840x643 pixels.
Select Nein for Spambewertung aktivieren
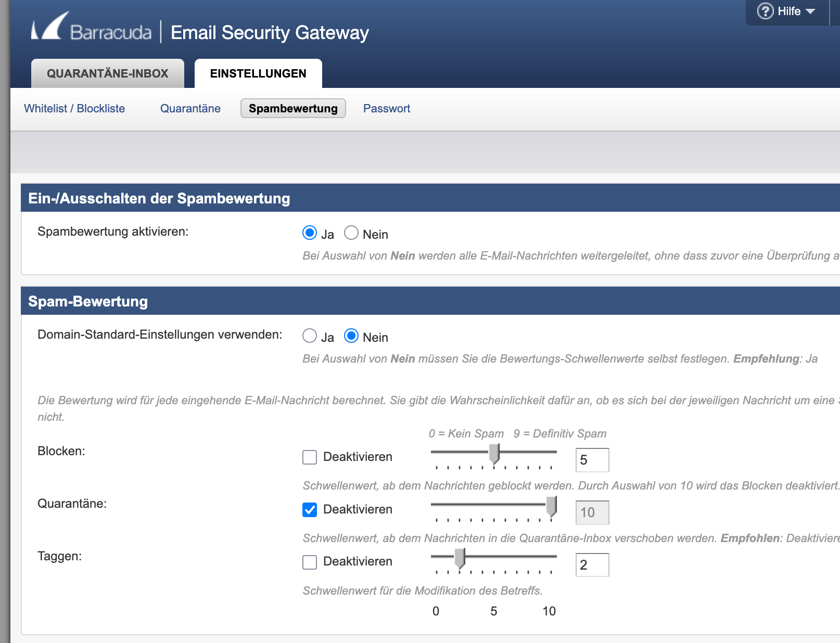point(351,233)
